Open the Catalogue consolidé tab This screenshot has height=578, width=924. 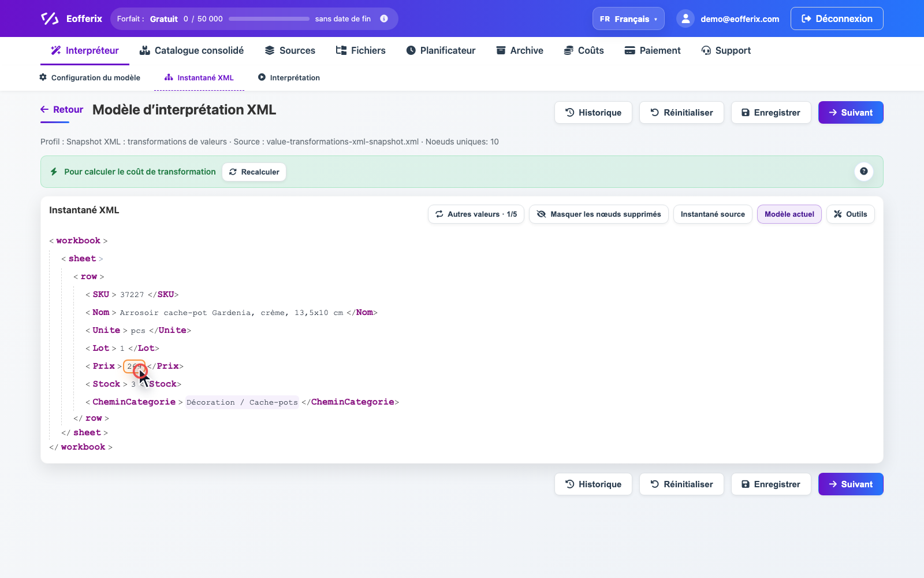pyautogui.click(x=192, y=50)
